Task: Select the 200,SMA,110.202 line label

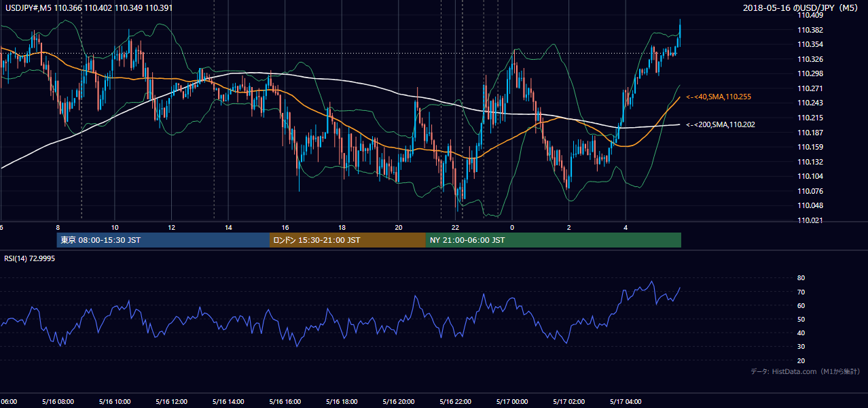Action: pyautogui.click(x=721, y=124)
